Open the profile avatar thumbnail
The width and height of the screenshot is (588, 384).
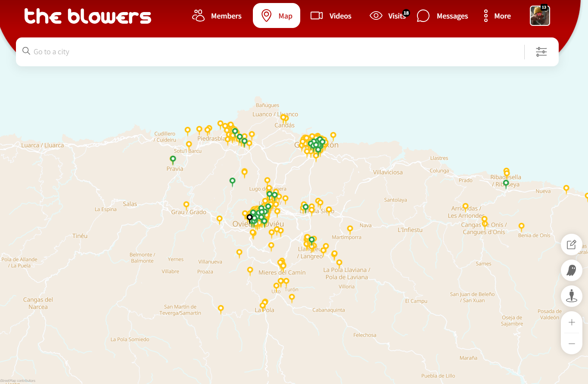tap(540, 16)
